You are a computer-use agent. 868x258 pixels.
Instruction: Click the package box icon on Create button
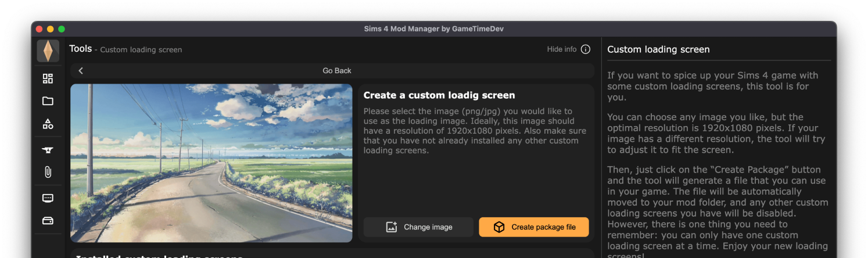[x=499, y=227]
